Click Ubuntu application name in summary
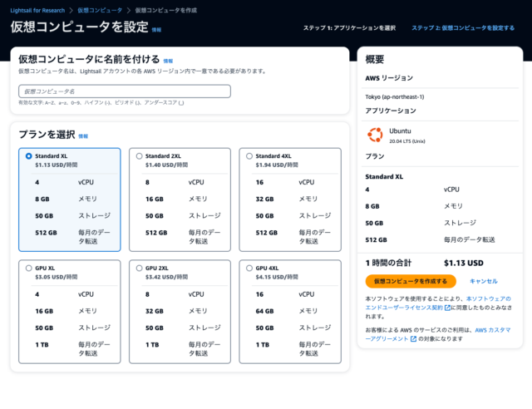Screen dimensions: 532x409 [x=400, y=131]
